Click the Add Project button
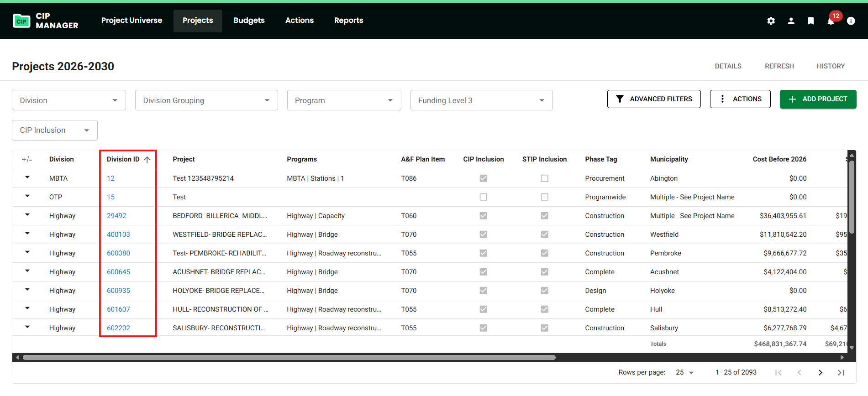 (x=818, y=99)
